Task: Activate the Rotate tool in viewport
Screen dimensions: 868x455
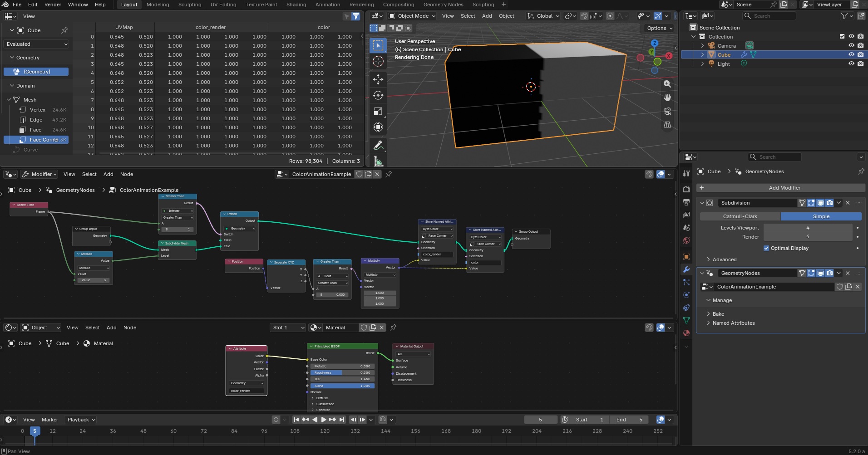Action: point(378,95)
